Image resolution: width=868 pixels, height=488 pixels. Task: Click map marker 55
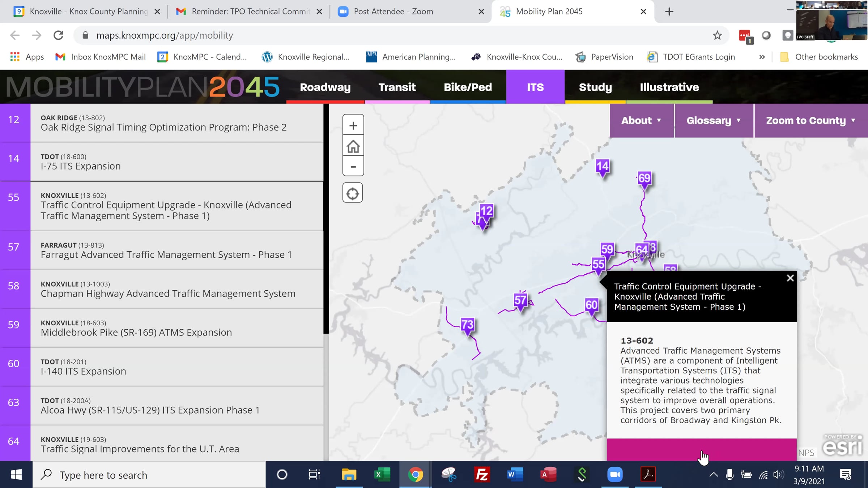coord(598,266)
